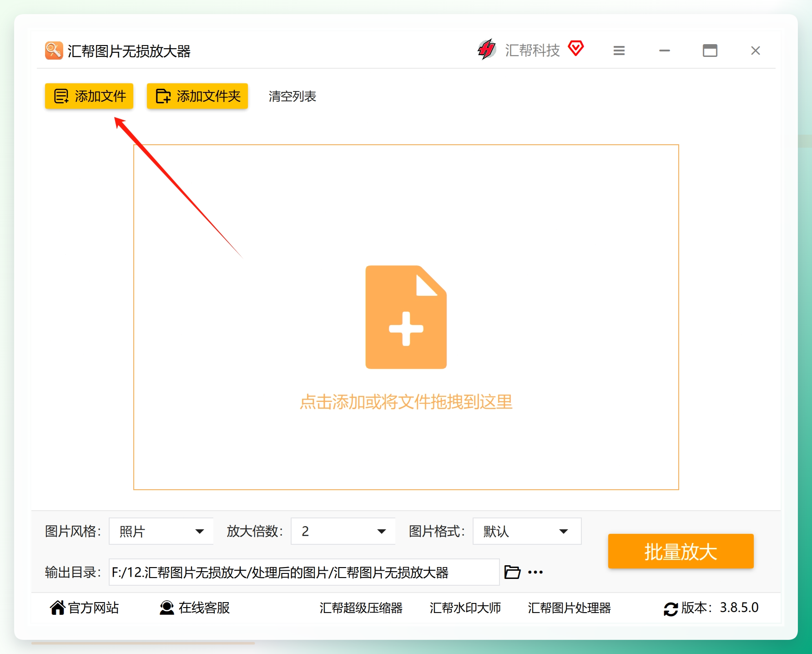Clear the list with 清空列表
812x654 pixels.
pos(292,96)
